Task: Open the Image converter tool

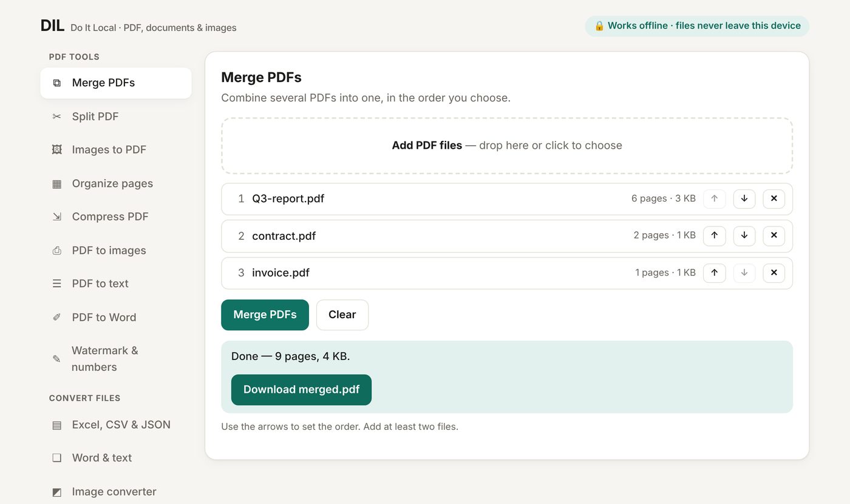Action: (116, 492)
